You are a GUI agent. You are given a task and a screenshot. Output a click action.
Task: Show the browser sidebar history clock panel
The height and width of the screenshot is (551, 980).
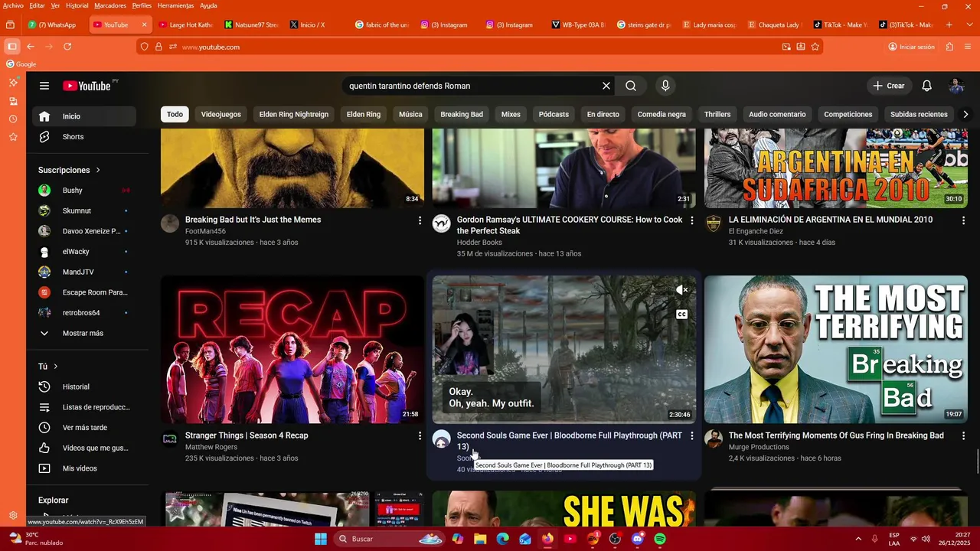coord(13,119)
